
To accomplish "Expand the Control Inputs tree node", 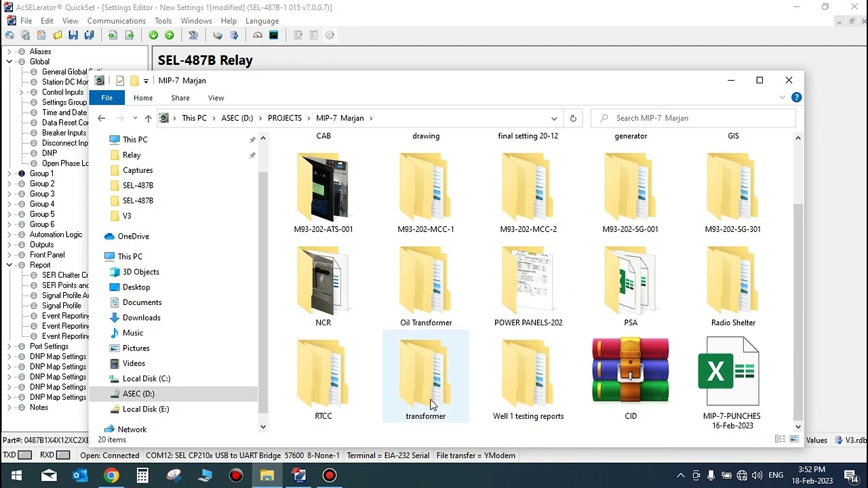I will click(21, 92).
